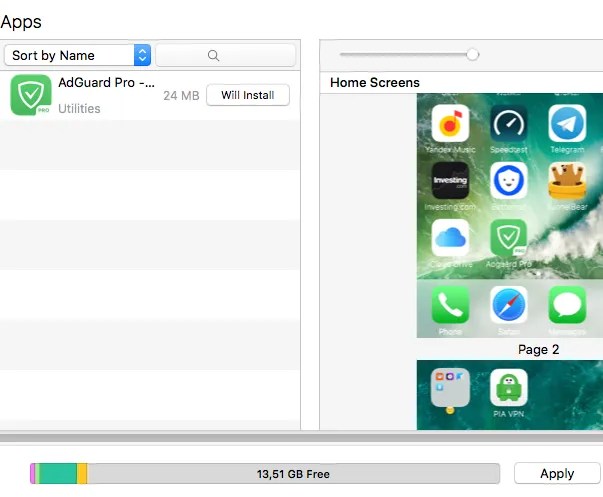This screenshot has width=603, height=497.
Task: Select the AdGuard Pro app icon in list
Action: (x=31, y=95)
